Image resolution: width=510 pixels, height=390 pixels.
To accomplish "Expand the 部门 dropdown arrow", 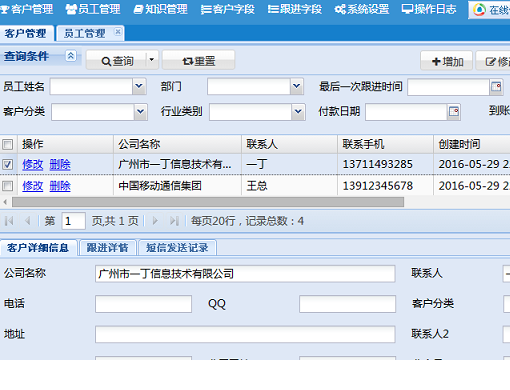I will [297, 87].
